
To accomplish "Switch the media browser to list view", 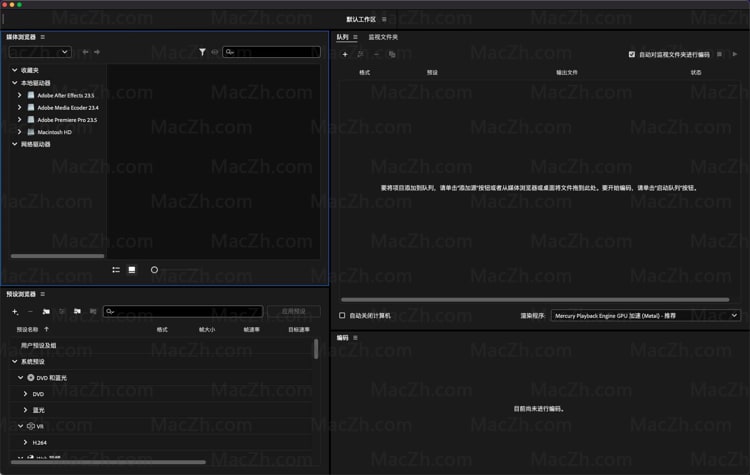I will click(116, 270).
